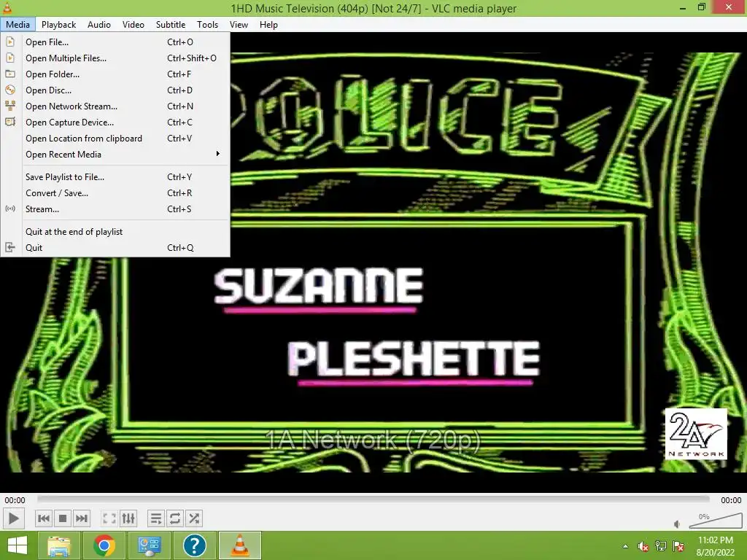Image resolution: width=747 pixels, height=560 pixels.
Task: Open Help question mark taskbar icon
Action: pos(194,545)
